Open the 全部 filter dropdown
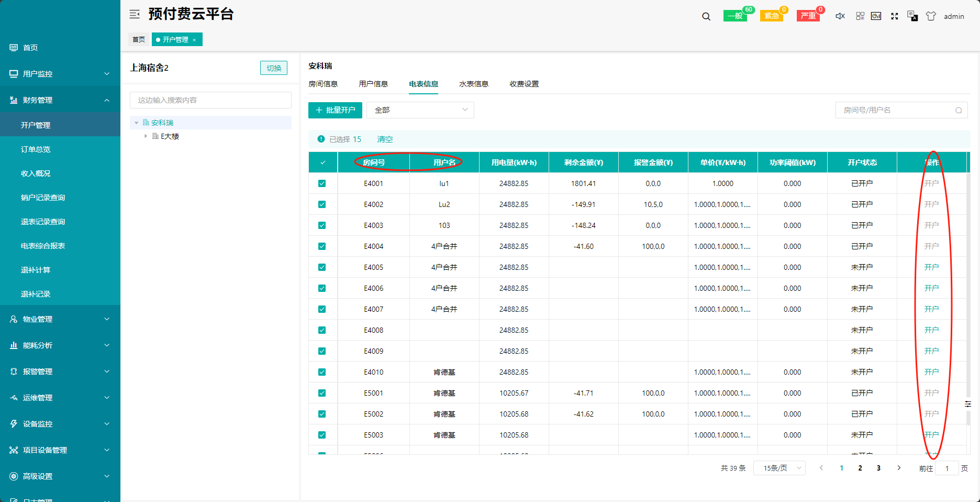 (x=420, y=110)
